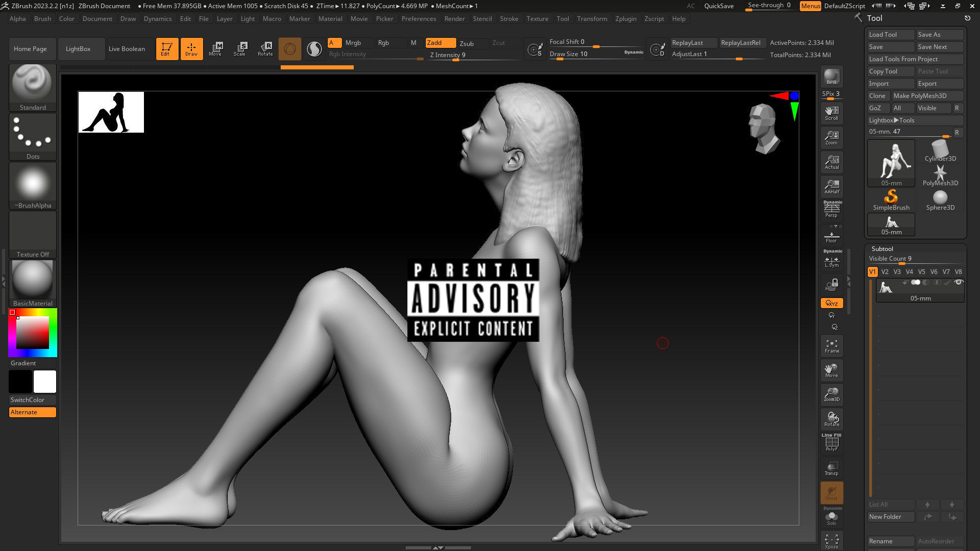Toggle local symmetry L.Sym
980x551 pixels.
(831, 260)
